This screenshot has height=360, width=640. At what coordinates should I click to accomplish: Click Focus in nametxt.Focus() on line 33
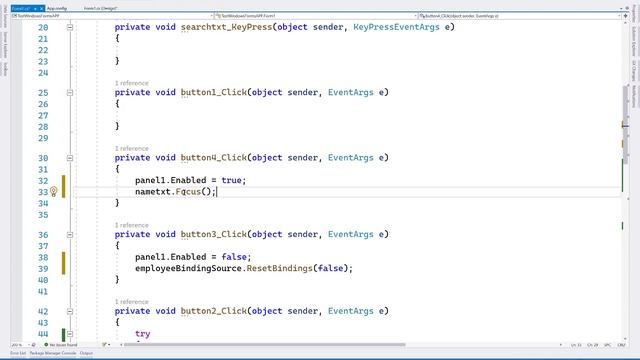click(188, 191)
